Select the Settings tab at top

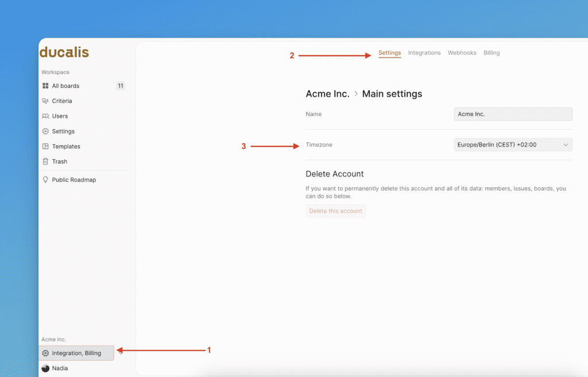389,53
